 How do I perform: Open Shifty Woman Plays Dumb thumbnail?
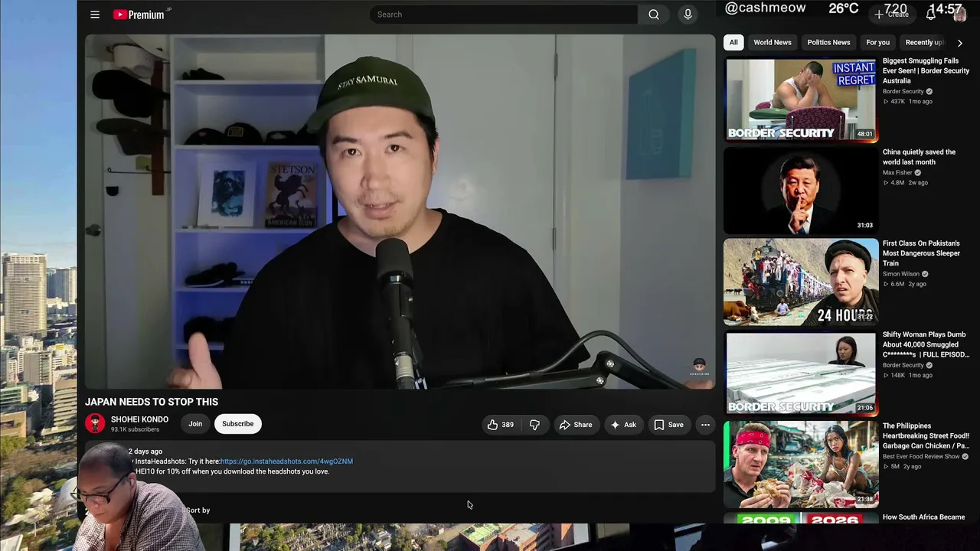pyautogui.click(x=801, y=373)
